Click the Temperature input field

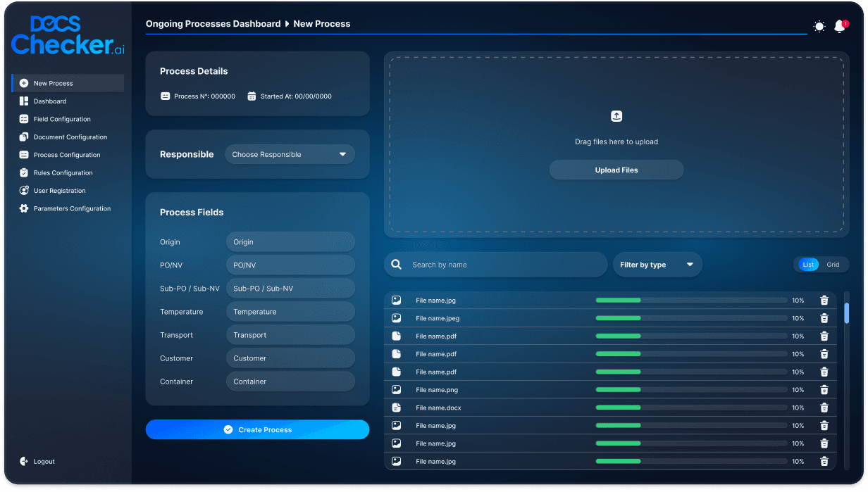(290, 312)
